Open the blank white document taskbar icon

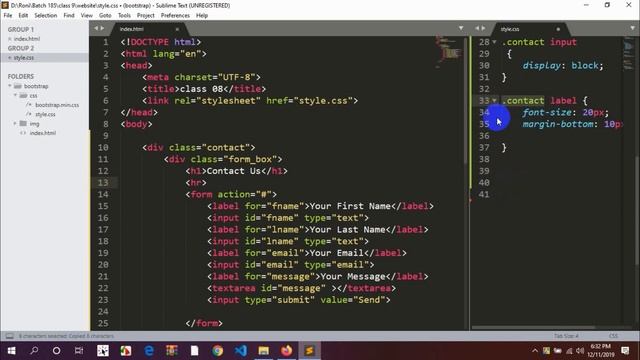click(195, 351)
